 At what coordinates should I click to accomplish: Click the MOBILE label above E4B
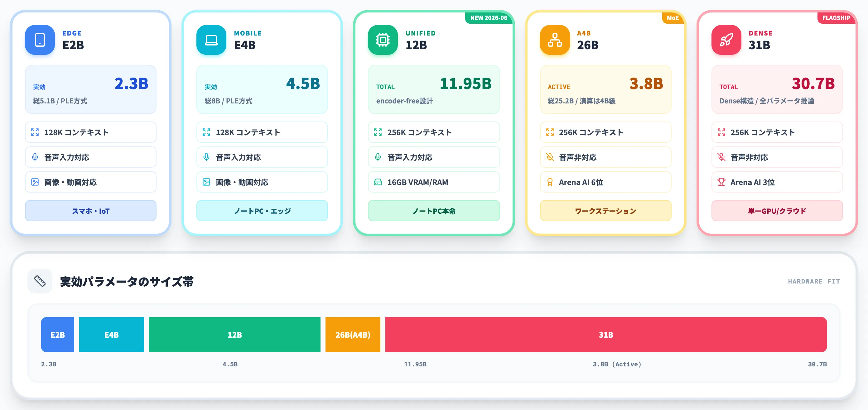248,33
